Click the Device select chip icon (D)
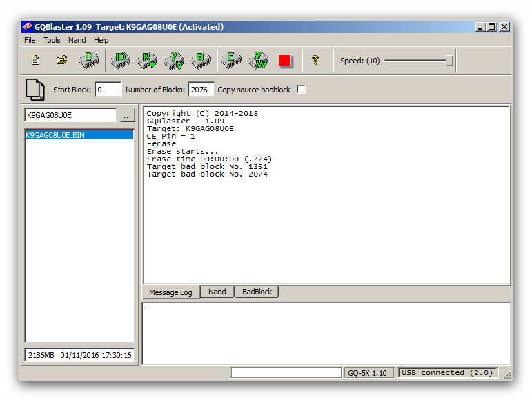 tap(89, 61)
